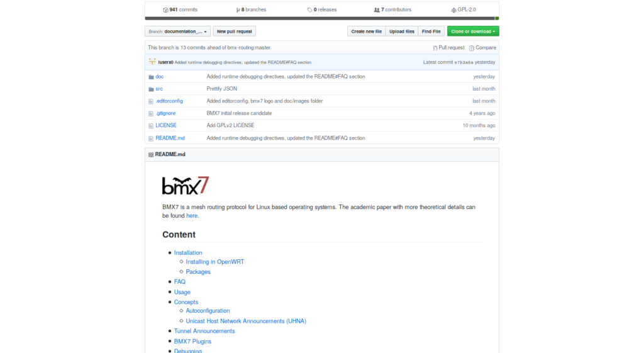Screen dimensions: 644x353
Task: Expand the Clone or download dropdown
Action: click(473, 31)
